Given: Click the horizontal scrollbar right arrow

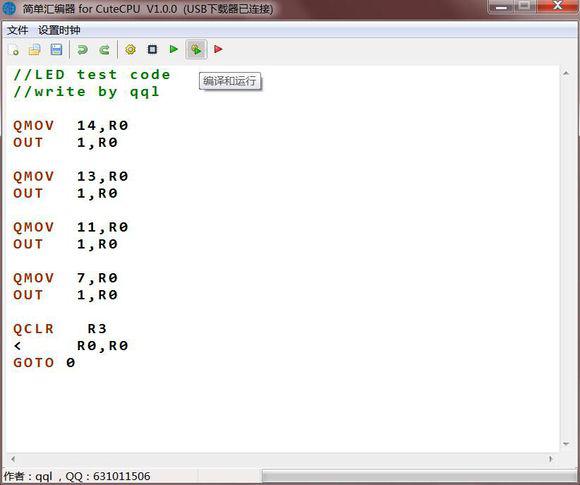Looking at the screenshot, I should tap(550, 459).
